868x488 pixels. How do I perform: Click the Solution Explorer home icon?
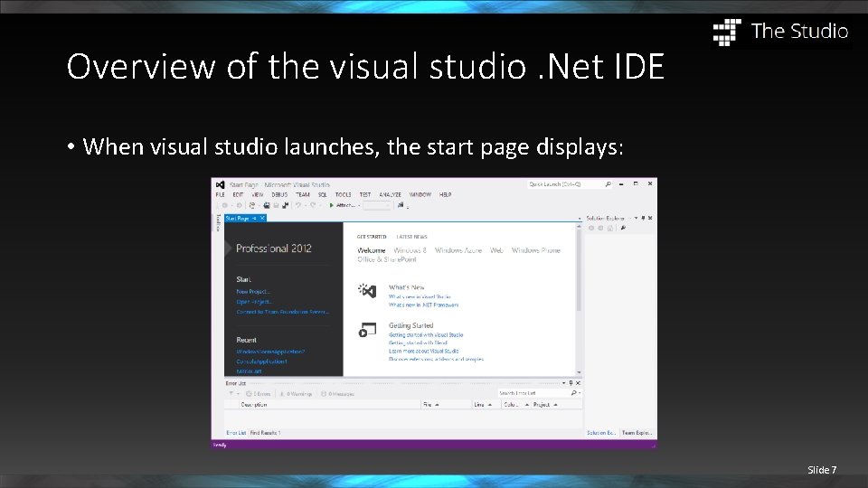(610, 228)
